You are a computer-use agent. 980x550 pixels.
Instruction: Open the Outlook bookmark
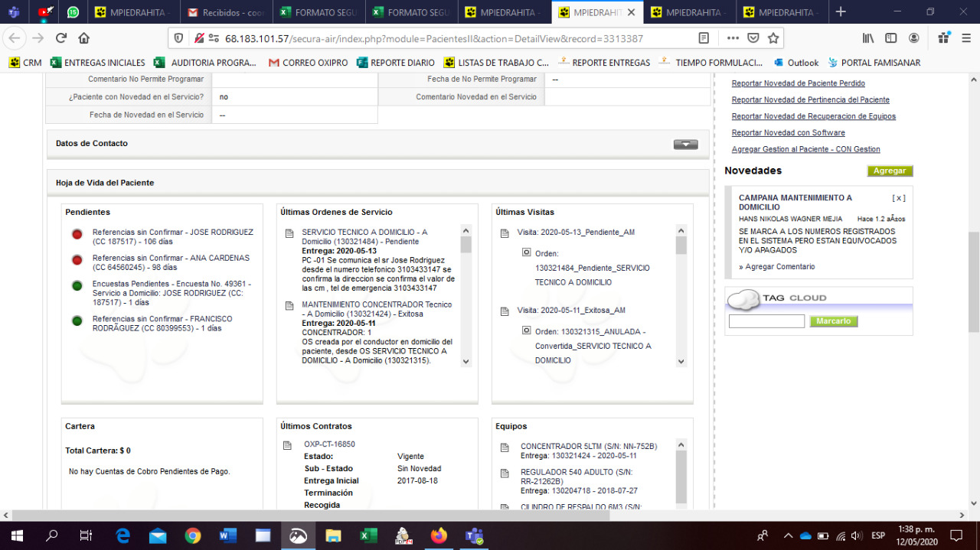click(795, 63)
